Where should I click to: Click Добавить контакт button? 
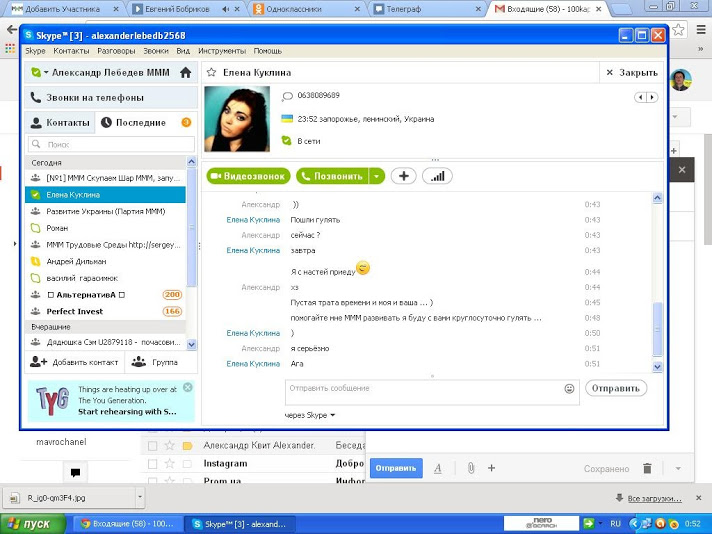[x=74, y=362]
